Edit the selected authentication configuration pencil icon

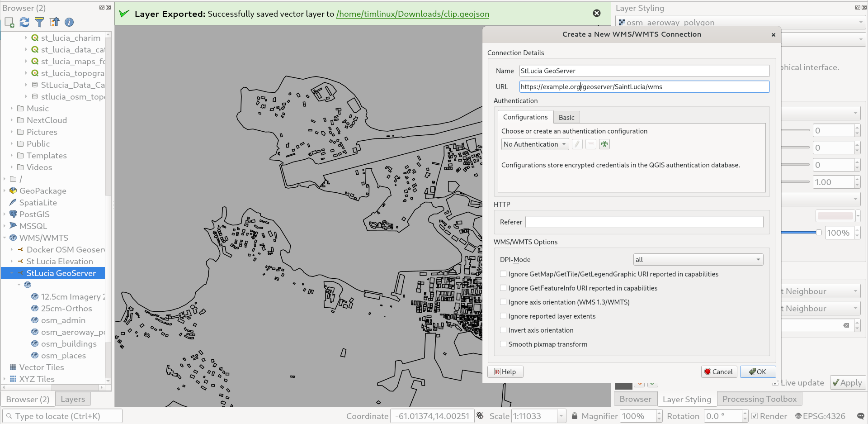[x=577, y=144]
